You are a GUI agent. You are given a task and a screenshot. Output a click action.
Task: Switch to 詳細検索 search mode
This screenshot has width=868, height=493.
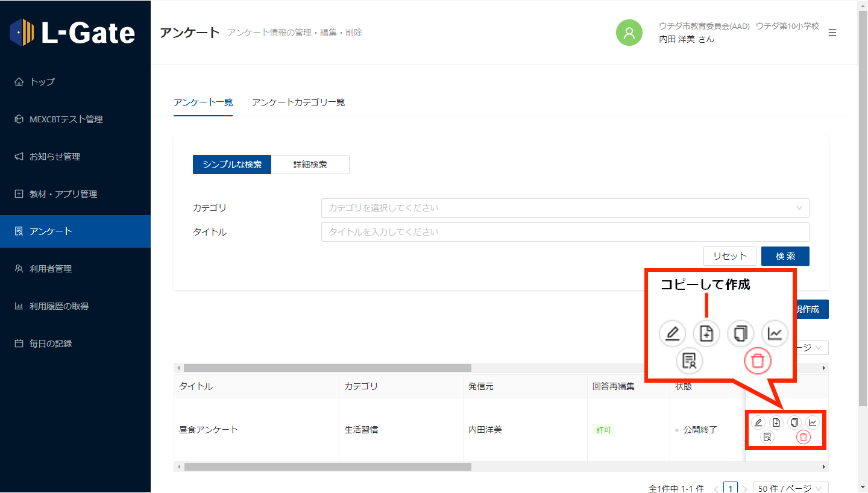[310, 165]
